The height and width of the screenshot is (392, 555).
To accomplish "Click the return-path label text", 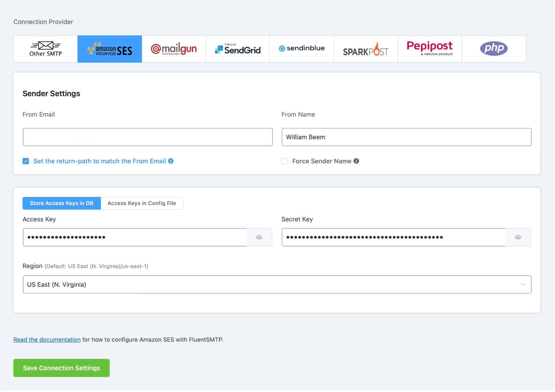I will (x=99, y=161).
